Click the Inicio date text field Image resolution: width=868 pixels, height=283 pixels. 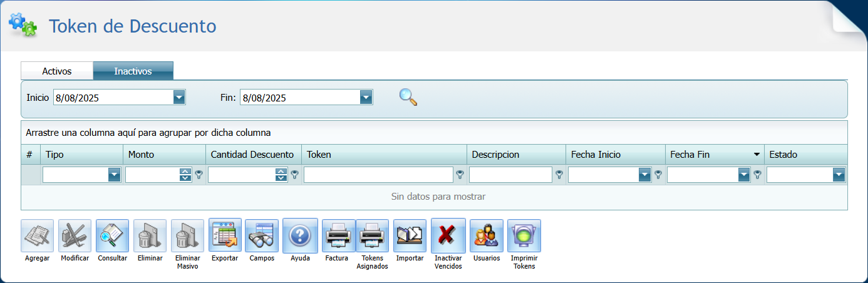[113, 97]
